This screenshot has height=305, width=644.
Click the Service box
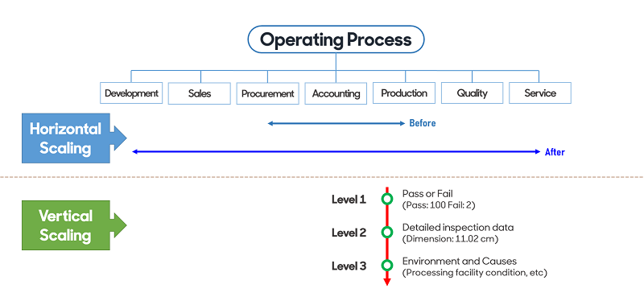click(x=540, y=93)
